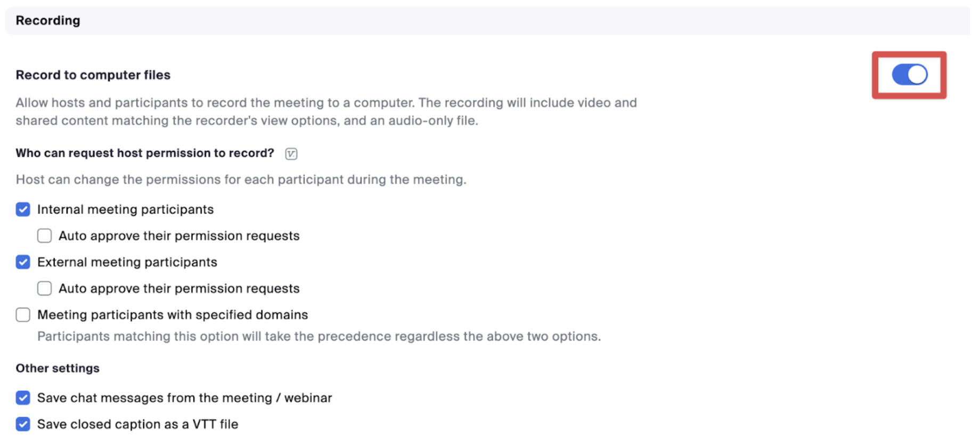This screenshot has height=444, width=980.
Task: Click the "Save chat messages from the meeting / webinar" label text
Action: click(184, 398)
